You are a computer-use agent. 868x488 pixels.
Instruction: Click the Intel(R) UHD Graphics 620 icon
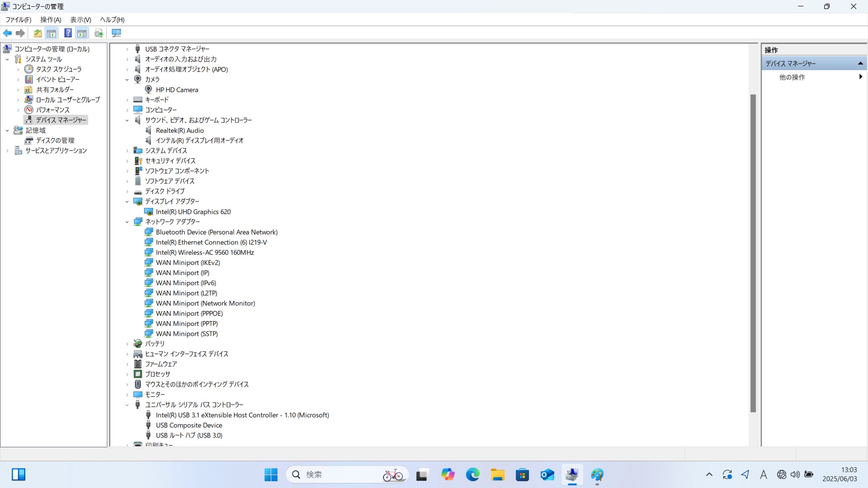click(148, 211)
